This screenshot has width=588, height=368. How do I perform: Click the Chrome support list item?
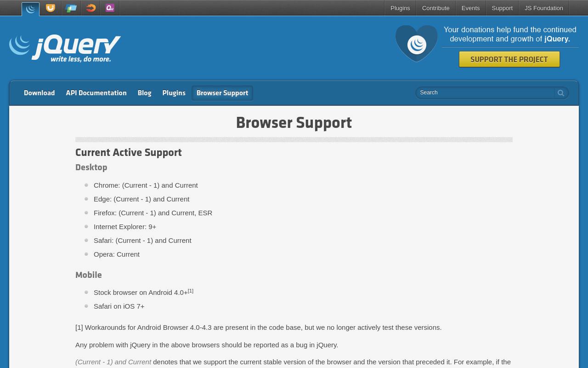coord(146,185)
